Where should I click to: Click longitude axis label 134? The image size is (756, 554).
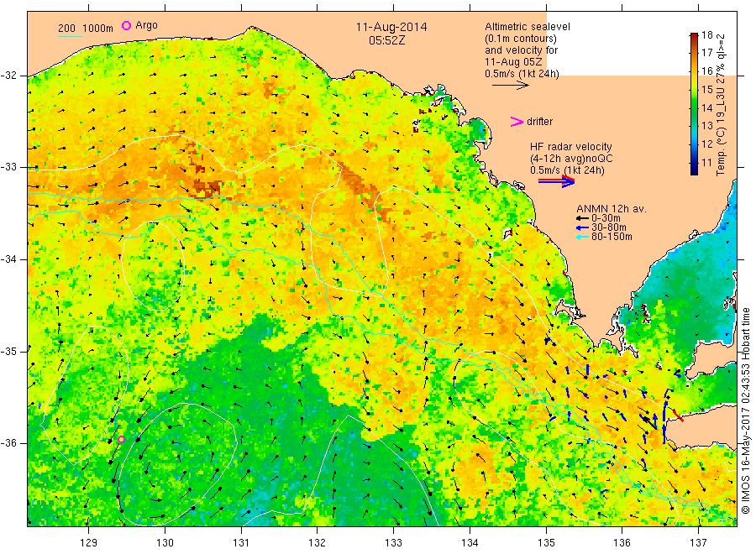point(470,542)
